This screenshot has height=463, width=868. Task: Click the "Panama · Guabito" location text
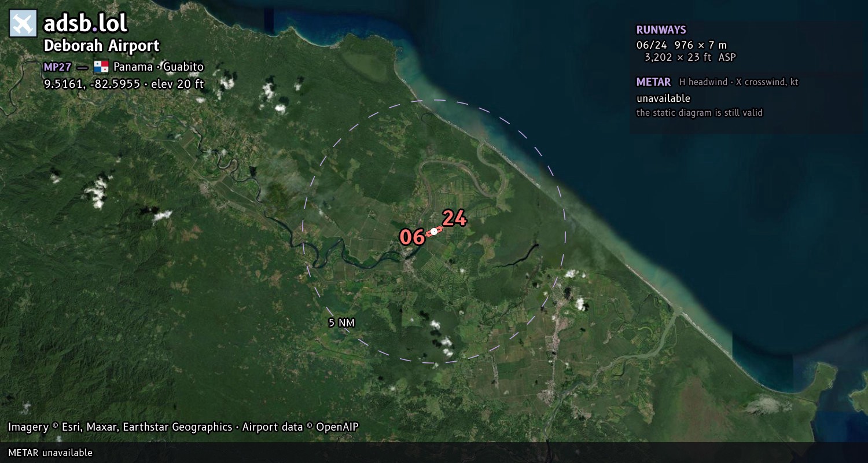click(159, 67)
